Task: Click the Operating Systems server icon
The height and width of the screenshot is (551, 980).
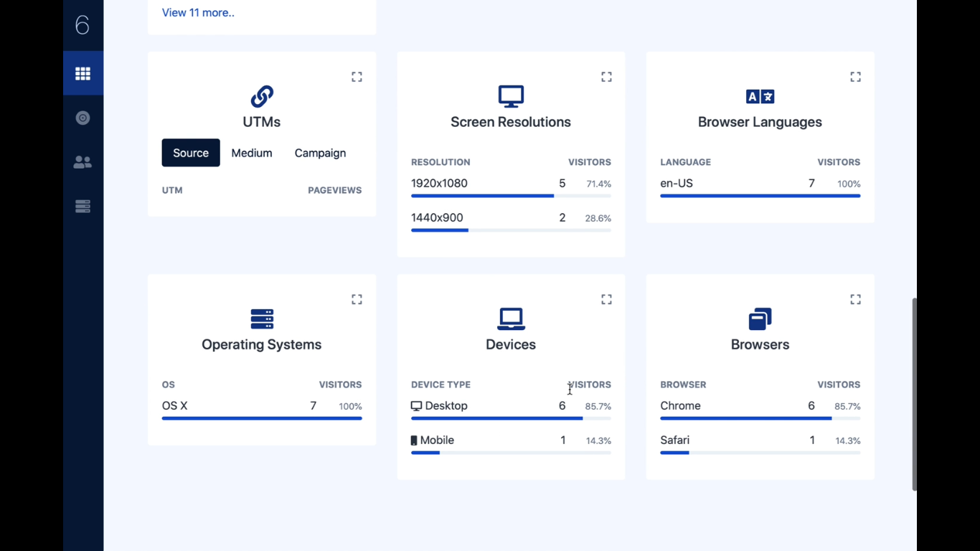Action: coord(262,319)
